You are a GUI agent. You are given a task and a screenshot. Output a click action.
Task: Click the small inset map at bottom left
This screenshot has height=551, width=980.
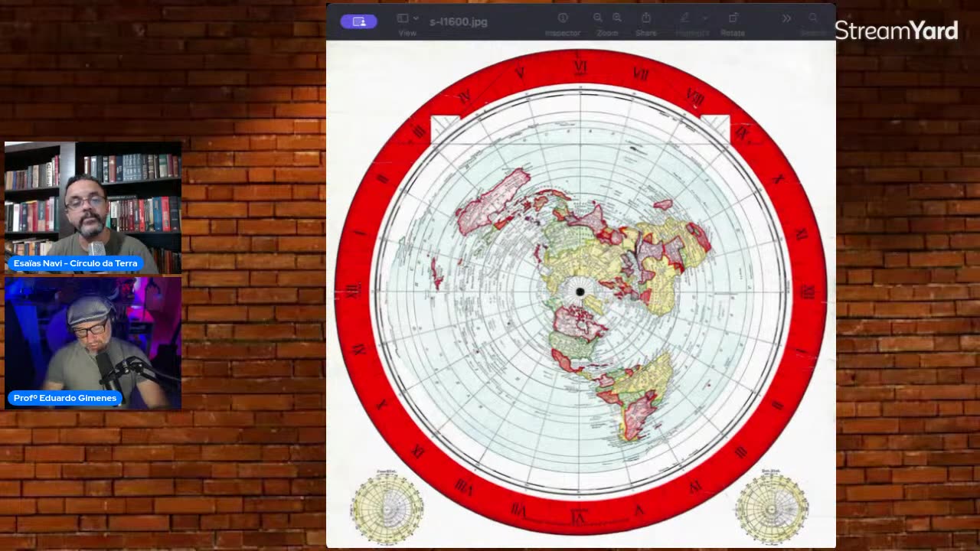[387, 507]
